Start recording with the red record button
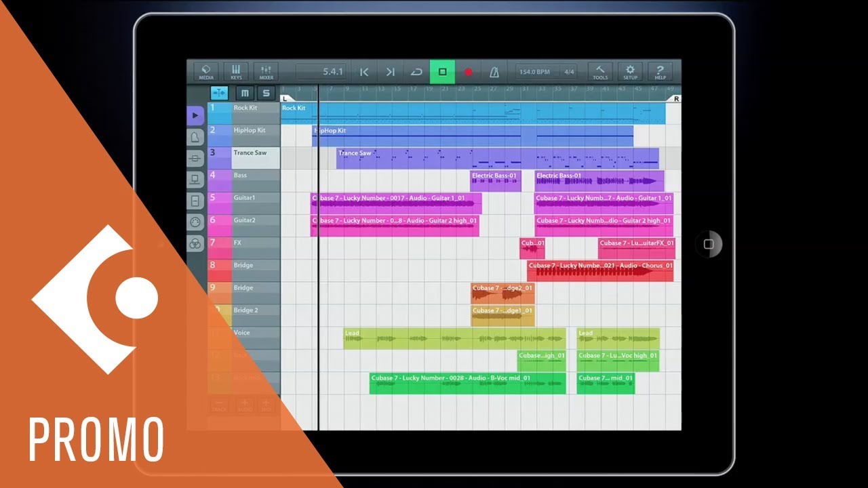This screenshot has height=488, width=868. coord(468,72)
